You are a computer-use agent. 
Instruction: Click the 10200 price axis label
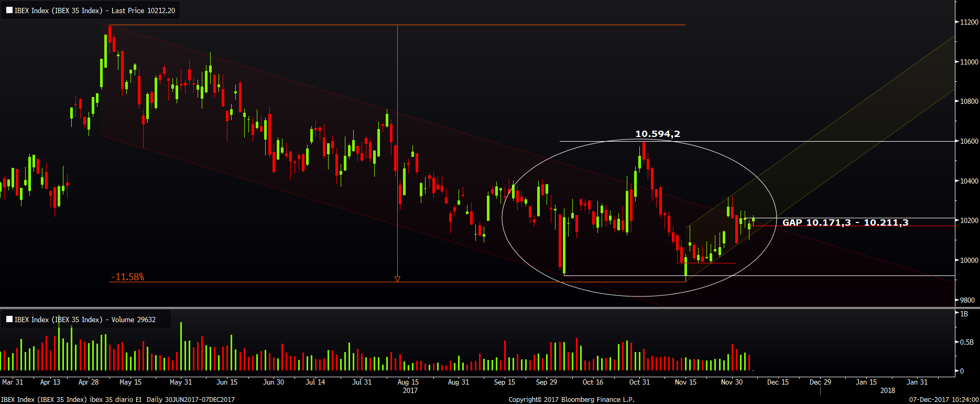969,220
